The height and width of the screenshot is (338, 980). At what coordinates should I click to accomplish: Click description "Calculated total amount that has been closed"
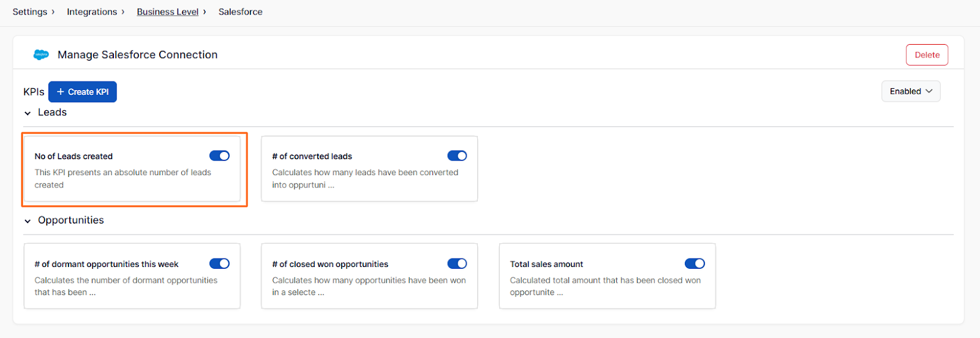(x=605, y=286)
